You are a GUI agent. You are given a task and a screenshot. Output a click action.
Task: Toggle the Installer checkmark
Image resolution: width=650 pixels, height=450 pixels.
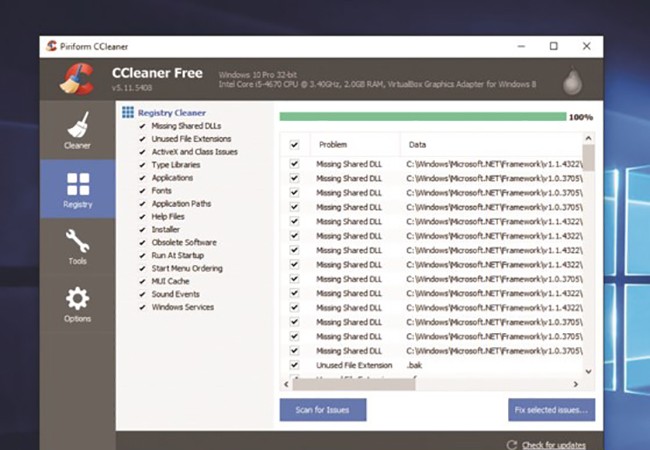click(x=143, y=230)
